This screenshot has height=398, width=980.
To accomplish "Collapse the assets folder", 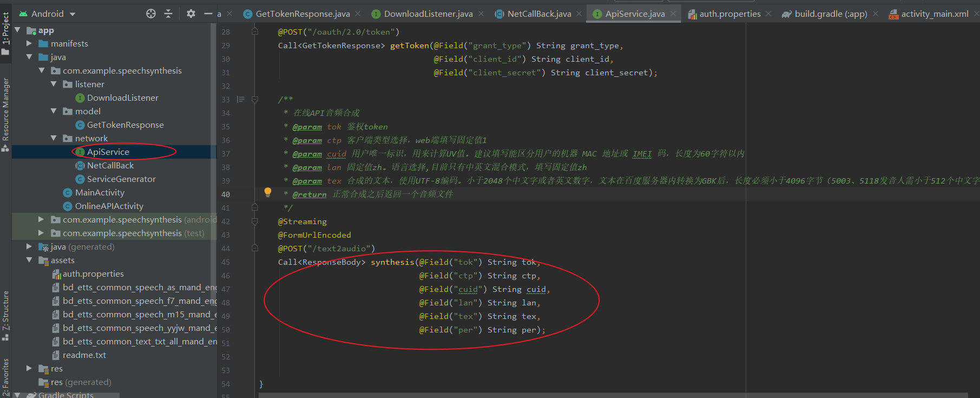I will (29, 260).
